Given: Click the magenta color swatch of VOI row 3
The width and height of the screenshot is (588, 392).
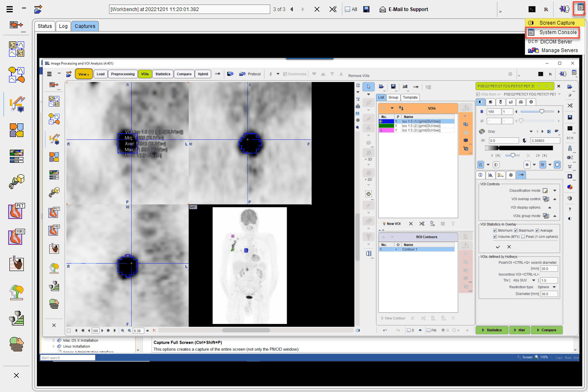Looking at the screenshot, I should point(386,130).
